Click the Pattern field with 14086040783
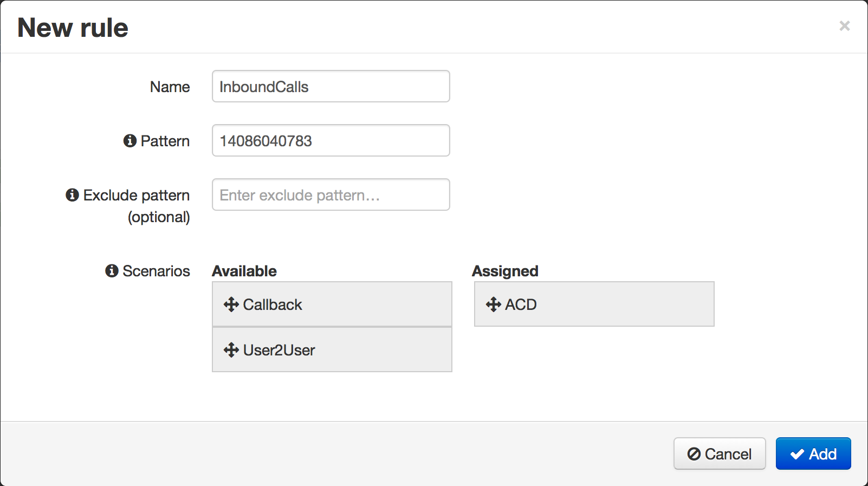Image resolution: width=868 pixels, height=486 pixels. (331, 141)
